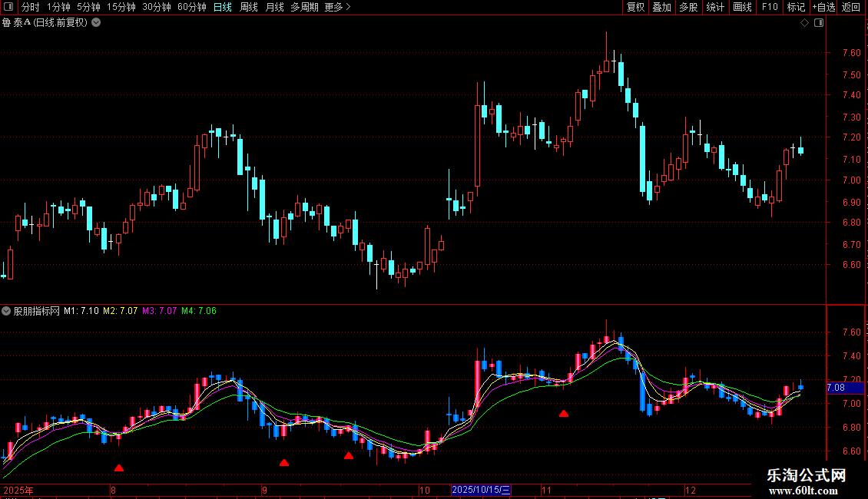Select the 60分钟 period tab

(x=192, y=7)
